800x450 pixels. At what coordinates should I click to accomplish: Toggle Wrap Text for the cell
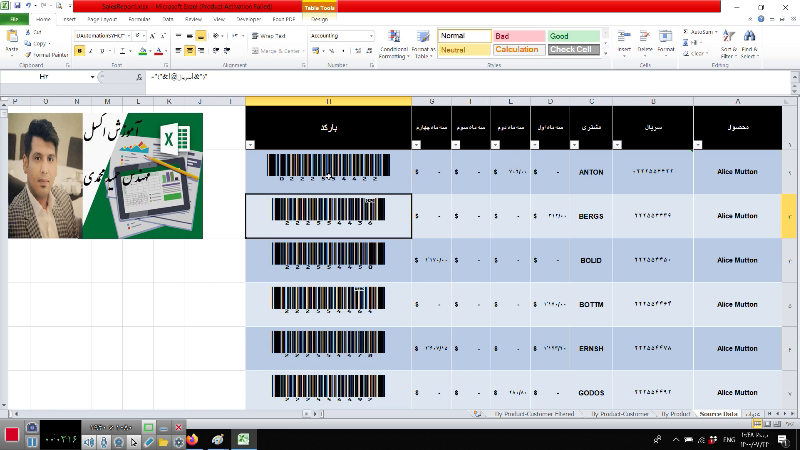click(267, 36)
